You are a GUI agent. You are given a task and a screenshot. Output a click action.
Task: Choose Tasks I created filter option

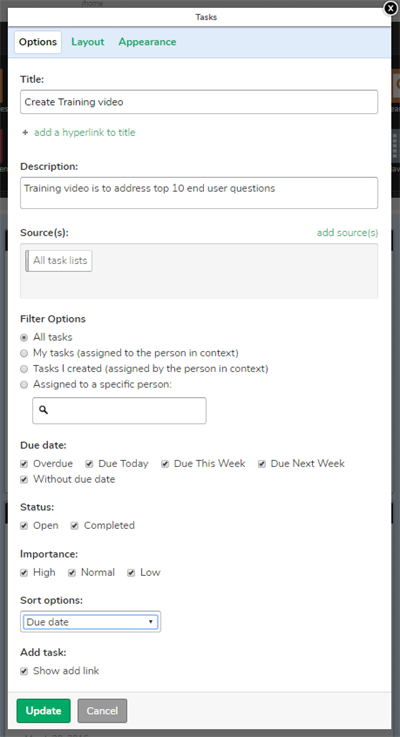tap(24, 369)
